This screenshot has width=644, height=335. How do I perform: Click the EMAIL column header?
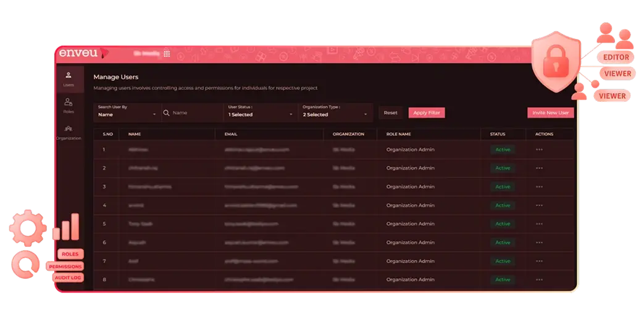pos(232,134)
